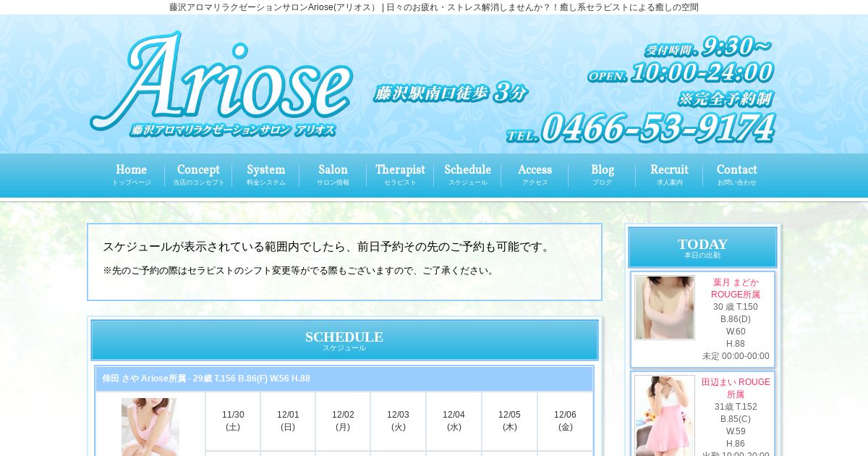Image resolution: width=868 pixels, height=456 pixels.
Task: Click the 未定 00:00-00:00 shift text
Action: (x=736, y=356)
